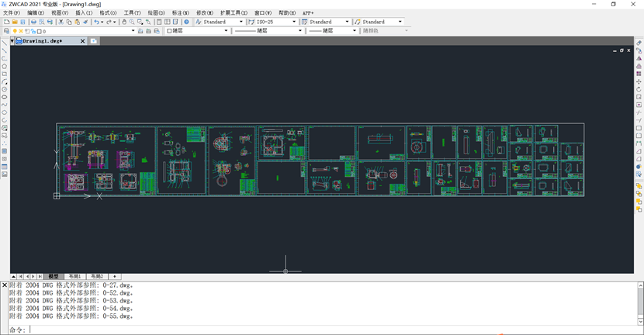Open the 格式(O) menu
This screenshot has height=335, width=644.
(x=108, y=13)
